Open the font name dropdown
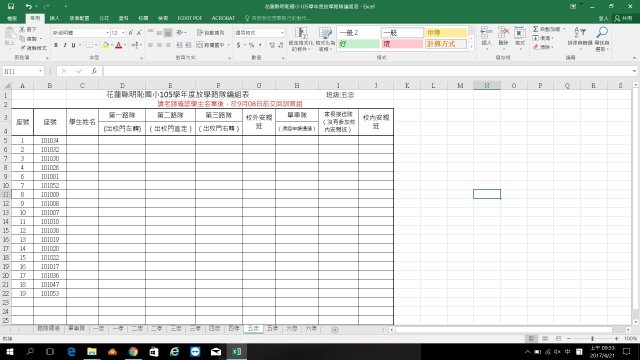Viewport: 640px width, 360px height. point(107,33)
